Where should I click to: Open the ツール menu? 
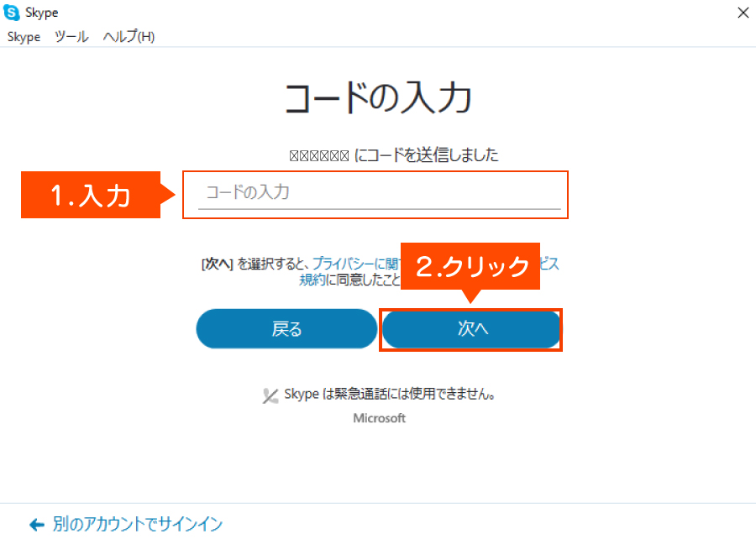pyautogui.click(x=71, y=37)
